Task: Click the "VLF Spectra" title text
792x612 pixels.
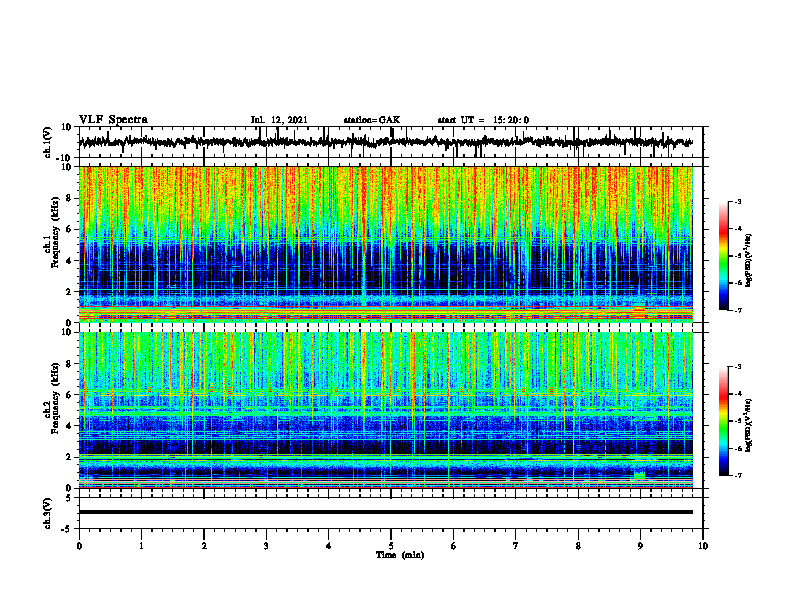Action: (x=113, y=120)
